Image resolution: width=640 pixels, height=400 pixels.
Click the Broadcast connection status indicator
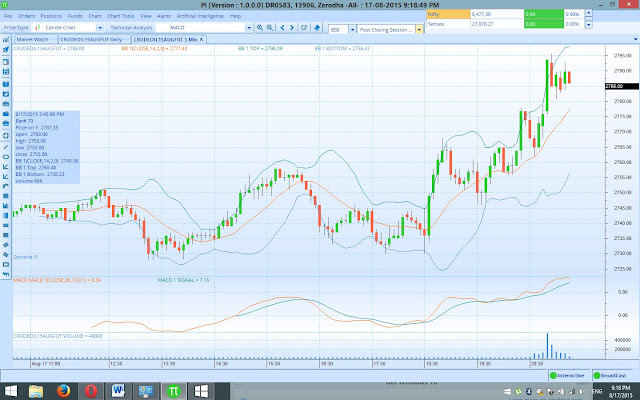tap(610, 376)
